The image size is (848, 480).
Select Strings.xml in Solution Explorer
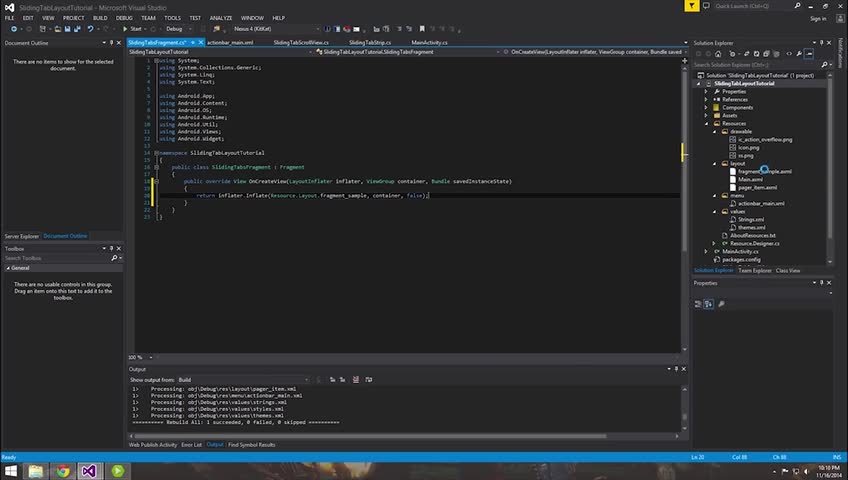click(x=751, y=219)
